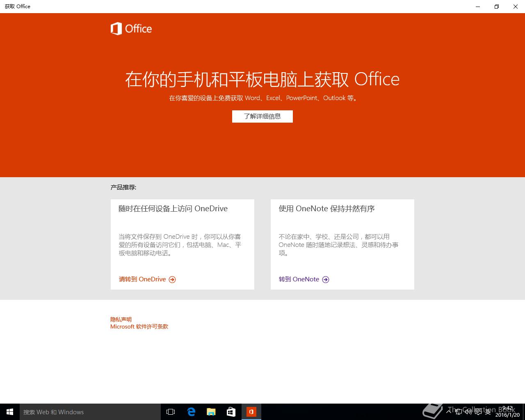Viewport: 525px width, 420px height.
Task: Click the arrow icon beside 转到 OneNote
Action: pyautogui.click(x=326, y=280)
